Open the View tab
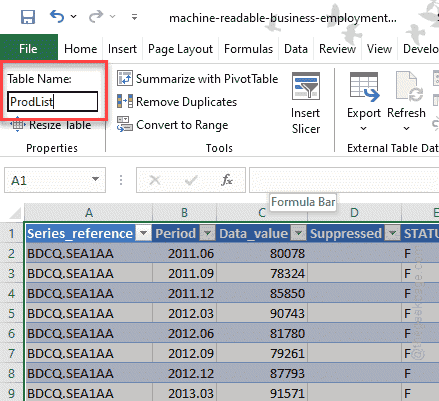 pos(379,49)
